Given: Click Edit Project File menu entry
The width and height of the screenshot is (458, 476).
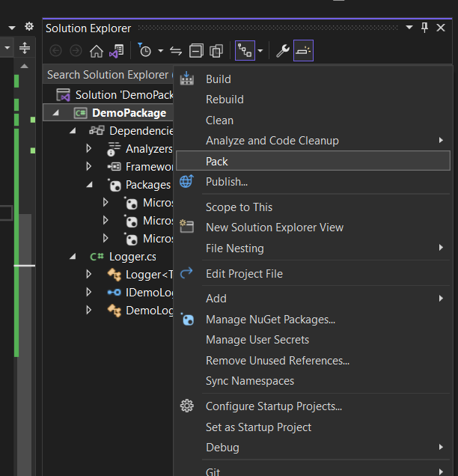Looking at the screenshot, I should click(x=244, y=274).
